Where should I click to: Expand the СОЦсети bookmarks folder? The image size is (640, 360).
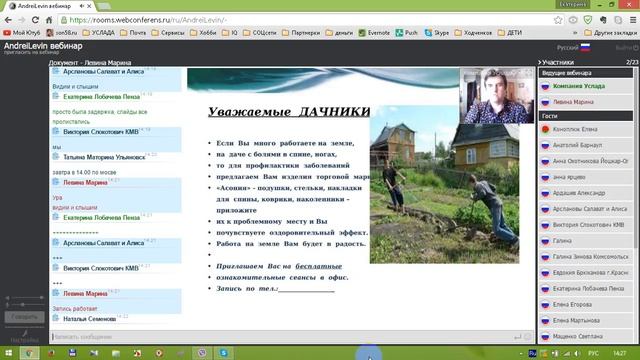click(x=260, y=33)
